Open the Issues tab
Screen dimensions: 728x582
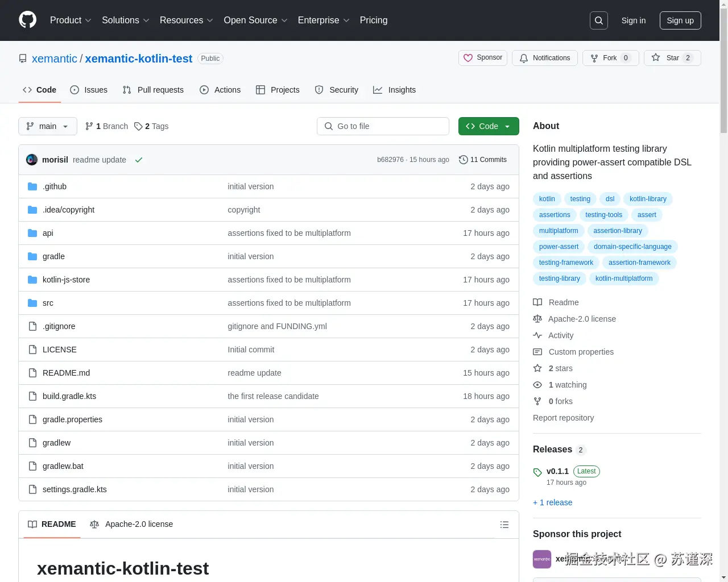pos(89,90)
